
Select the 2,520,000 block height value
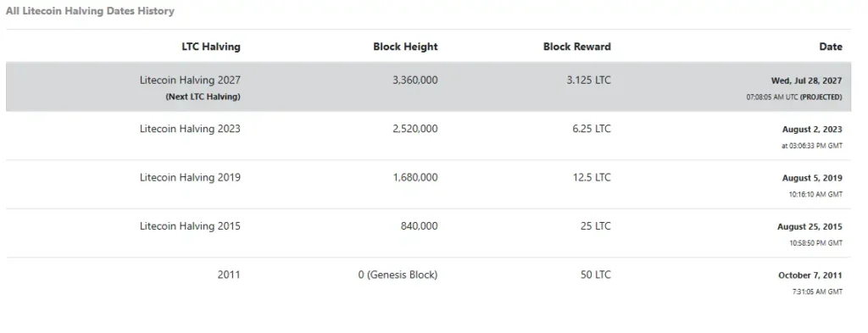point(415,129)
